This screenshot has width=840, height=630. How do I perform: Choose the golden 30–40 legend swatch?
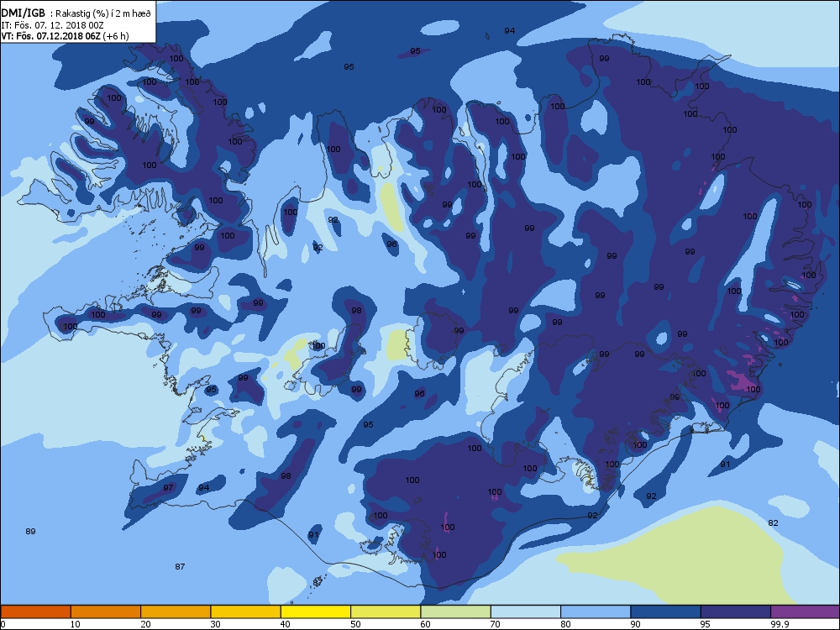[x=246, y=612]
